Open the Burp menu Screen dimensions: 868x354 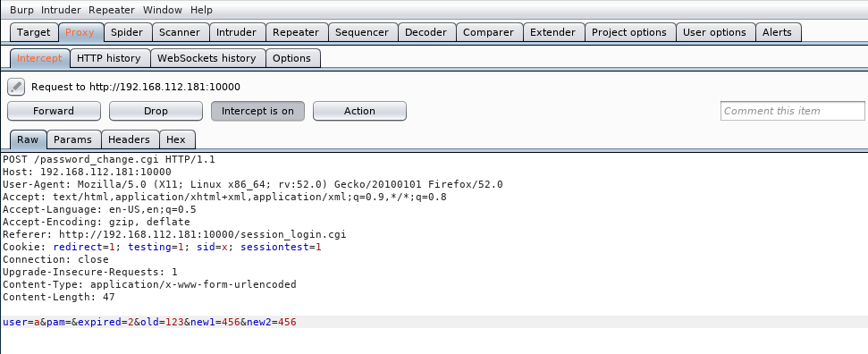coord(21,10)
